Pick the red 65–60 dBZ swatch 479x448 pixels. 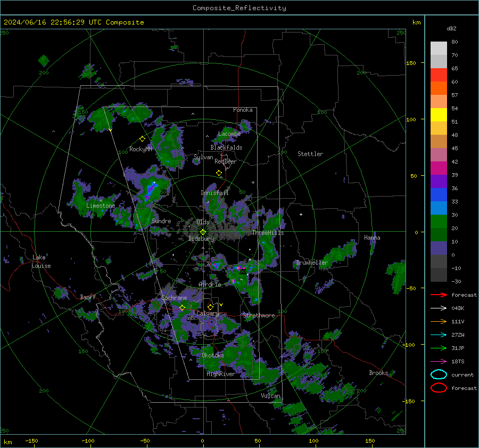click(x=439, y=75)
